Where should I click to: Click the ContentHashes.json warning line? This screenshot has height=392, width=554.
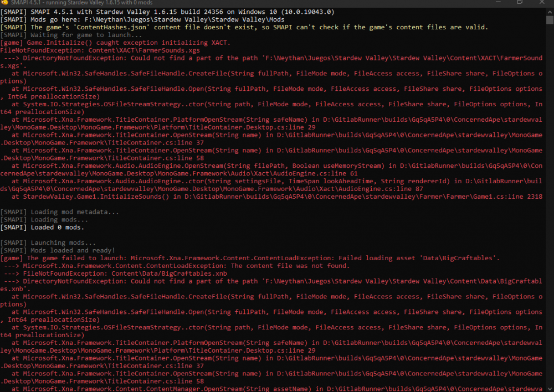click(244, 27)
